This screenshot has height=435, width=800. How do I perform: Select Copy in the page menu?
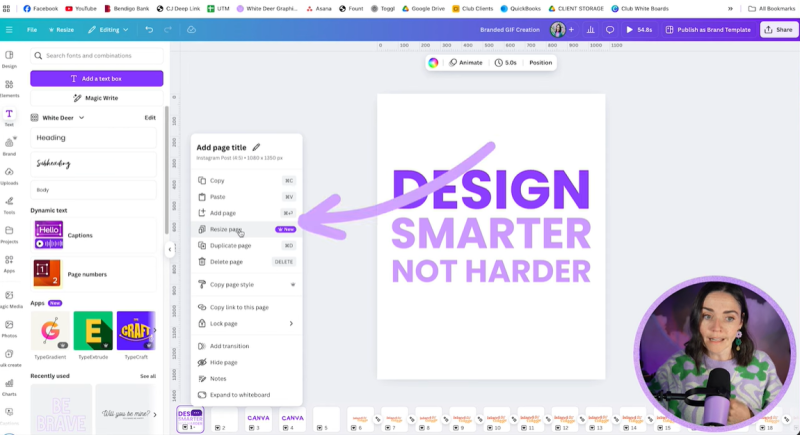pos(246,181)
